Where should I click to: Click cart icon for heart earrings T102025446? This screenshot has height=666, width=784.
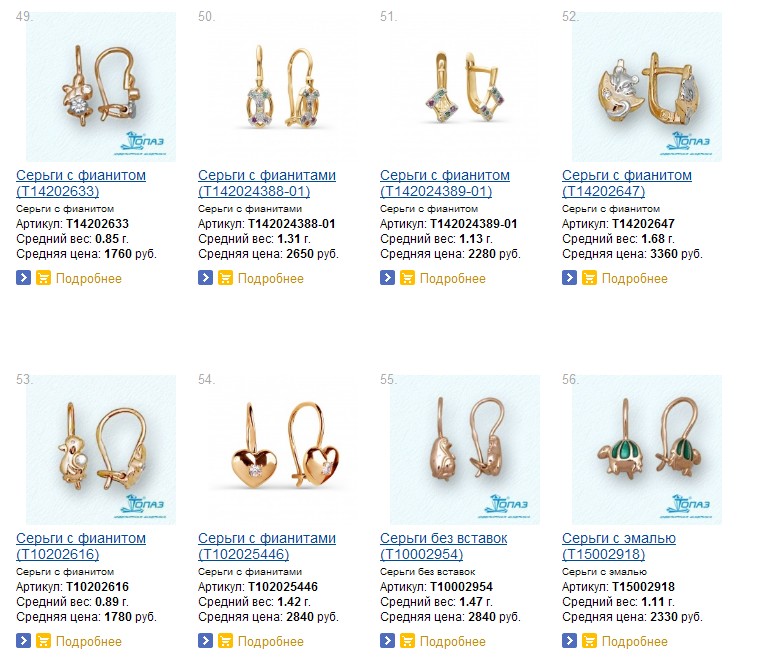coord(226,640)
